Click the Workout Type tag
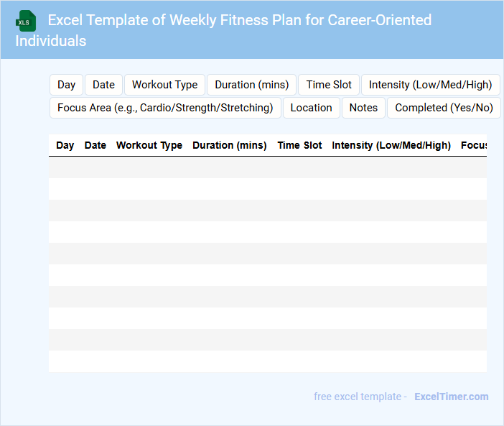 [x=164, y=85]
